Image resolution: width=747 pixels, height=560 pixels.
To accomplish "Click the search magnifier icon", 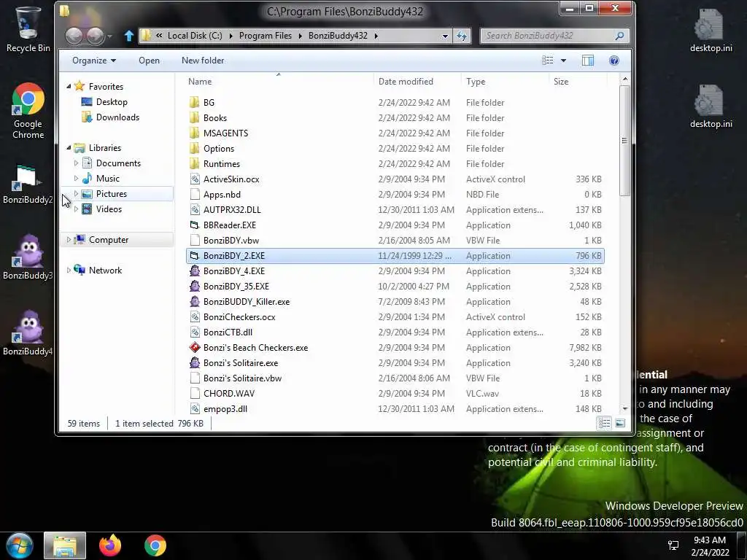I will [619, 36].
